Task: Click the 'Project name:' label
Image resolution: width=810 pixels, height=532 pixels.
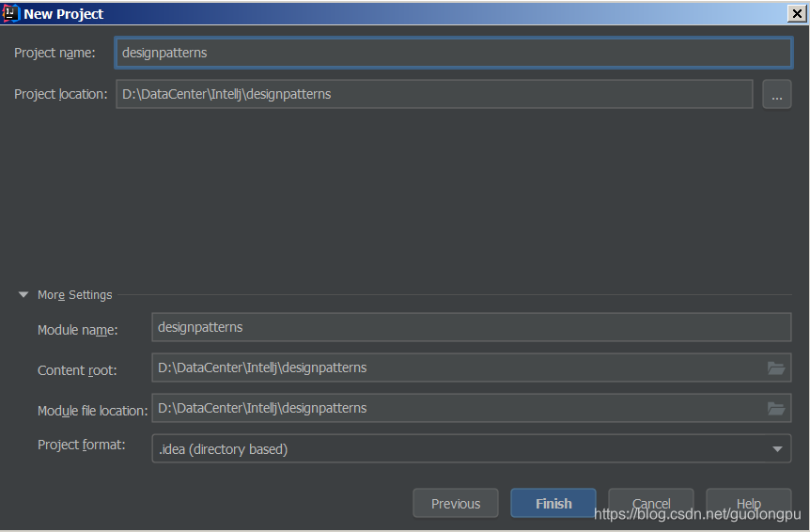Action: pos(55,53)
